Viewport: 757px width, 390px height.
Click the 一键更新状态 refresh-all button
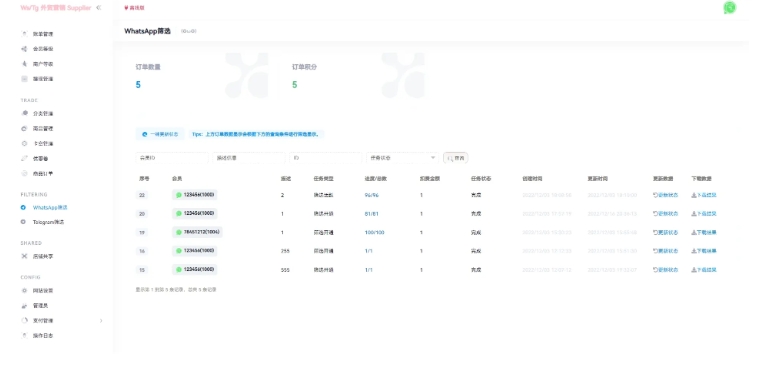coord(160,134)
